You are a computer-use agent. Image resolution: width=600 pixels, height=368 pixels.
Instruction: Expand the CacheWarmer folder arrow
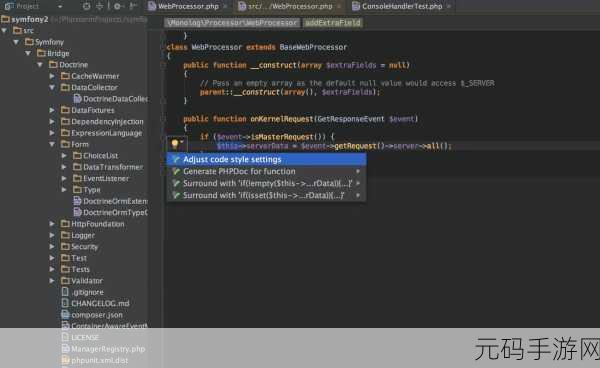pos(52,76)
